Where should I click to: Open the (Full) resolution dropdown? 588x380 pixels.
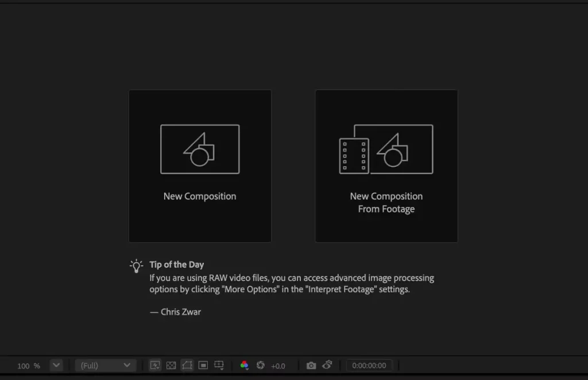click(x=106, y=366)
